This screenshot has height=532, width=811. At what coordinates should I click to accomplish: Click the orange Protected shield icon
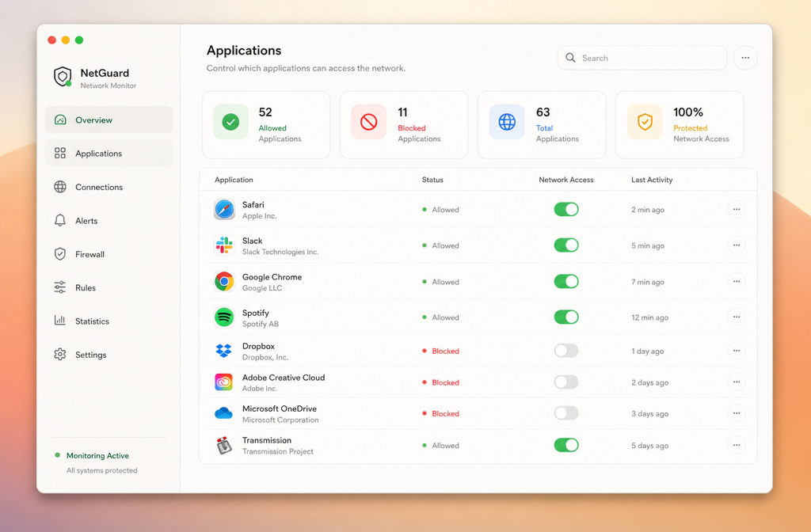coord(645,122)
